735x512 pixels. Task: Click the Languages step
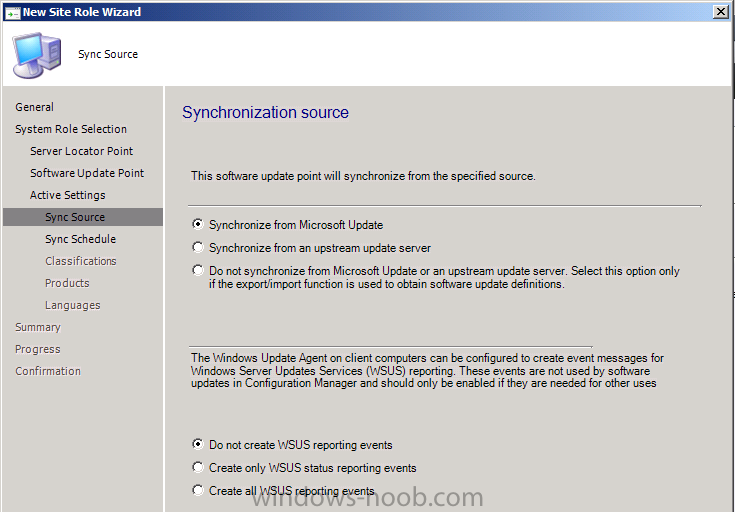pos(73,305)
